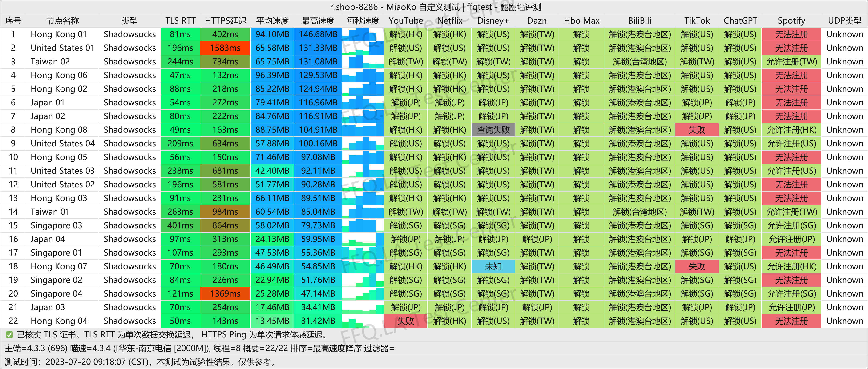
Task: Click the 681ms HTTPS latency cell
Action: 225,171
